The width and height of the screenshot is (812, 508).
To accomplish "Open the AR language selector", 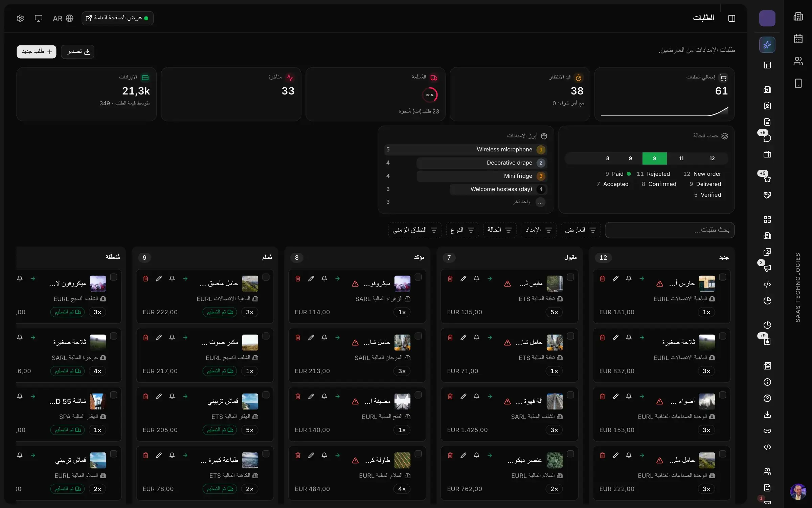I will 63,18.
